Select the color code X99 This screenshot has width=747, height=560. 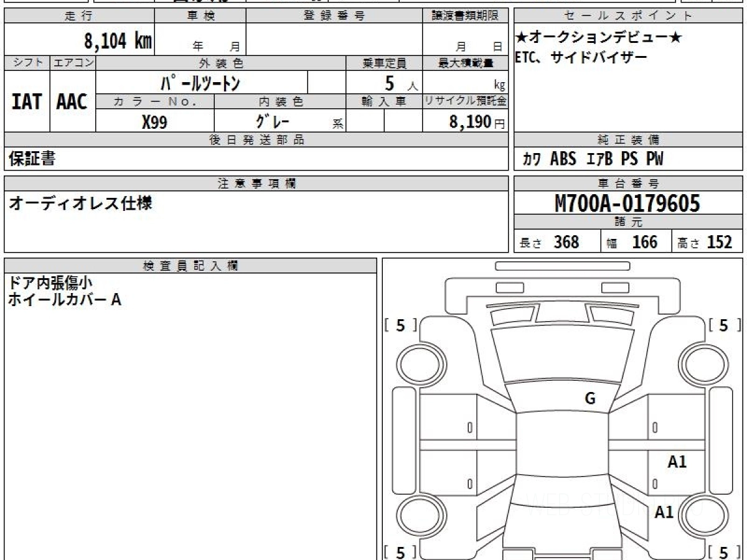pyautogui.click(x=155, y=122)
